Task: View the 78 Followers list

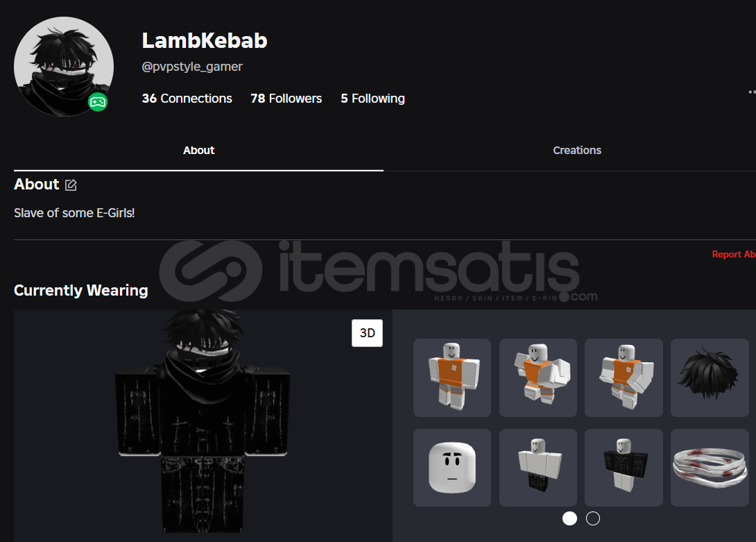Action: (286, 99)
